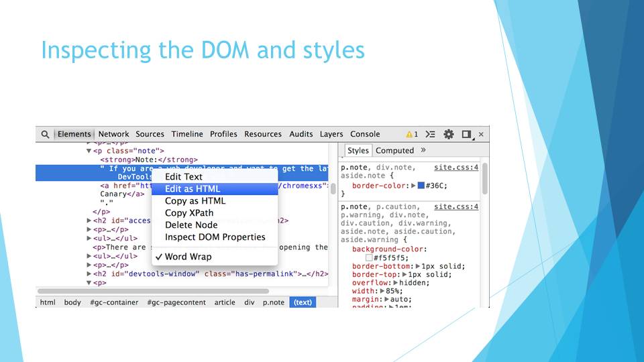644x362 pixels.
Task: Expand the border-color property triangle
Action: tap(414, 186)
